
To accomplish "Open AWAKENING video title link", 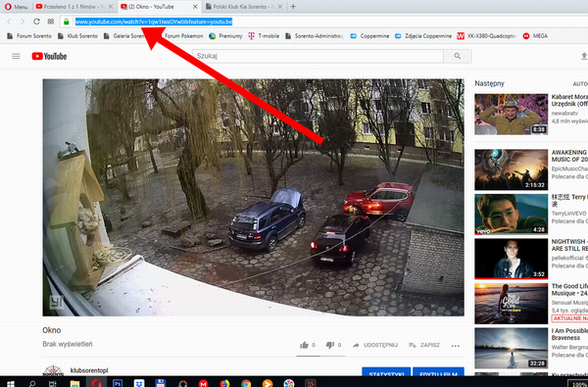I will click(x=569, y=156).
